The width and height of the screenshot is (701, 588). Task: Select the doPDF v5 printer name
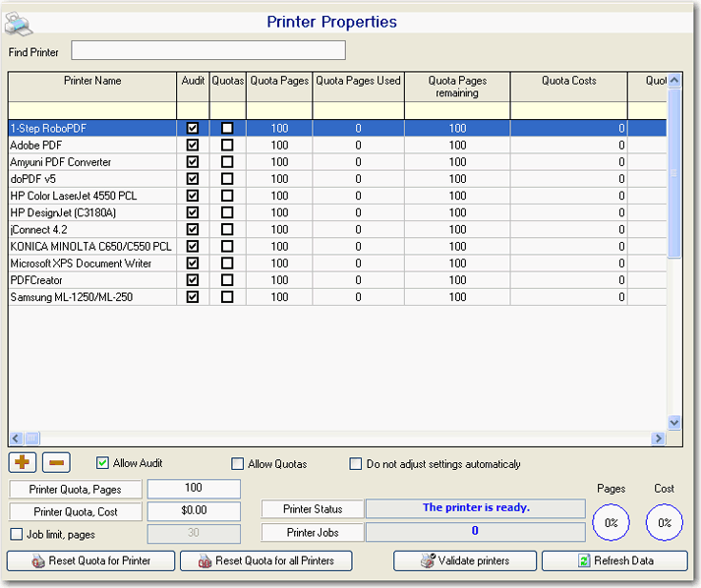pos(33,179)
